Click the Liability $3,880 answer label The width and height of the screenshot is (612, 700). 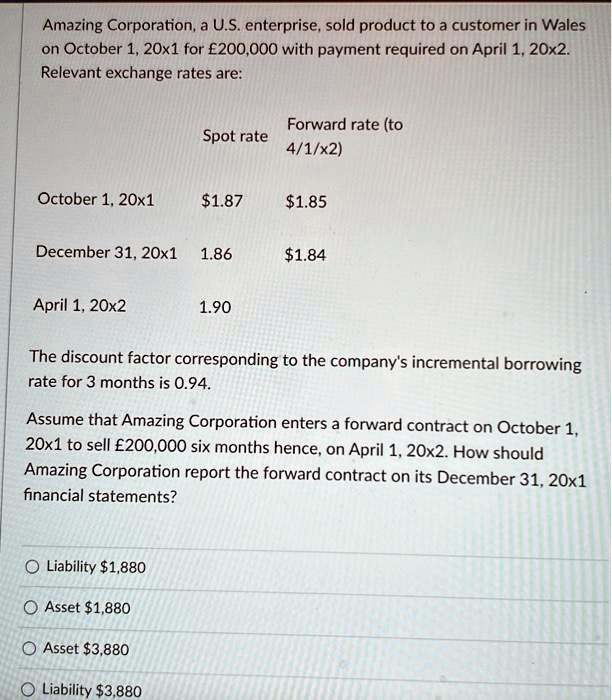[x=92, y=690]
